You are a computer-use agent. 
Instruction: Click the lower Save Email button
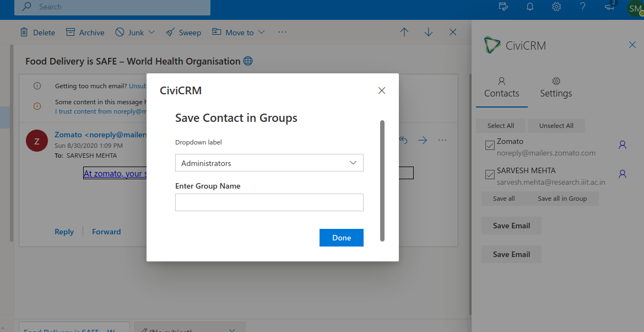511,255
